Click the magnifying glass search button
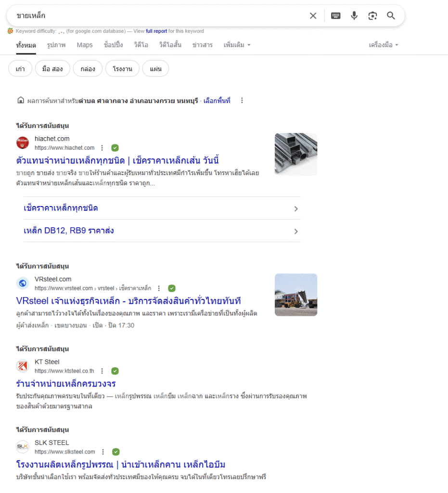Viewport: 448px width, 493px height. pos(391,16)
